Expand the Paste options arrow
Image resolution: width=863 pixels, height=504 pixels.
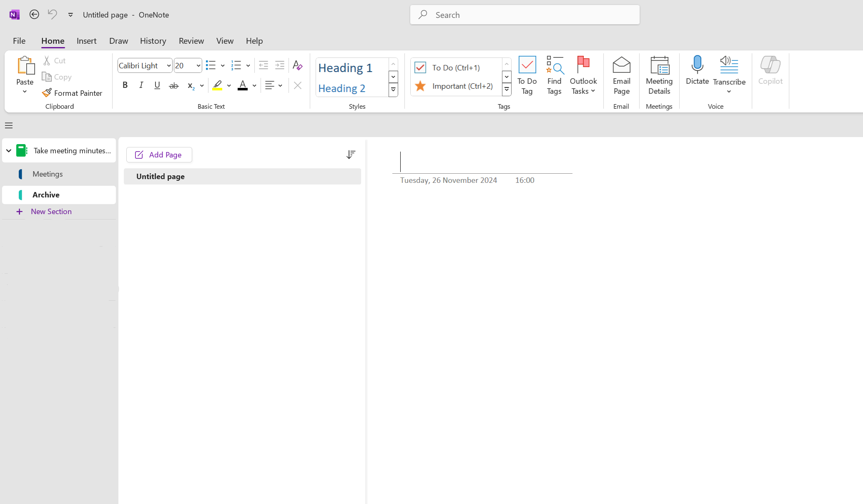coord(25,91)
